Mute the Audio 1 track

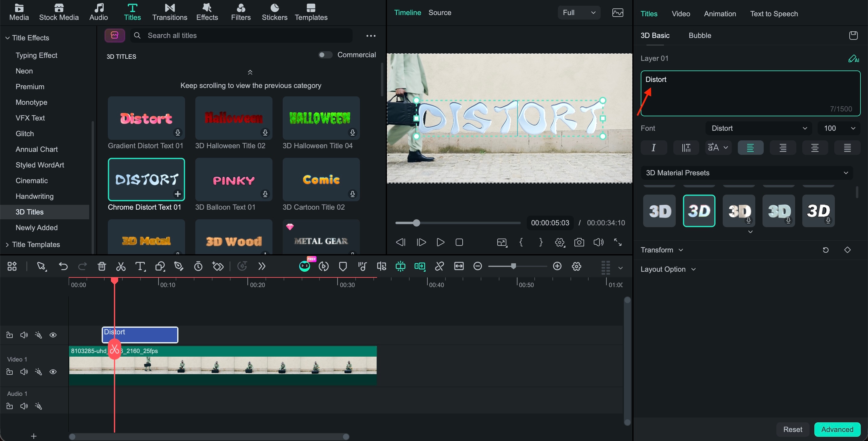click(x=24, y=406)
